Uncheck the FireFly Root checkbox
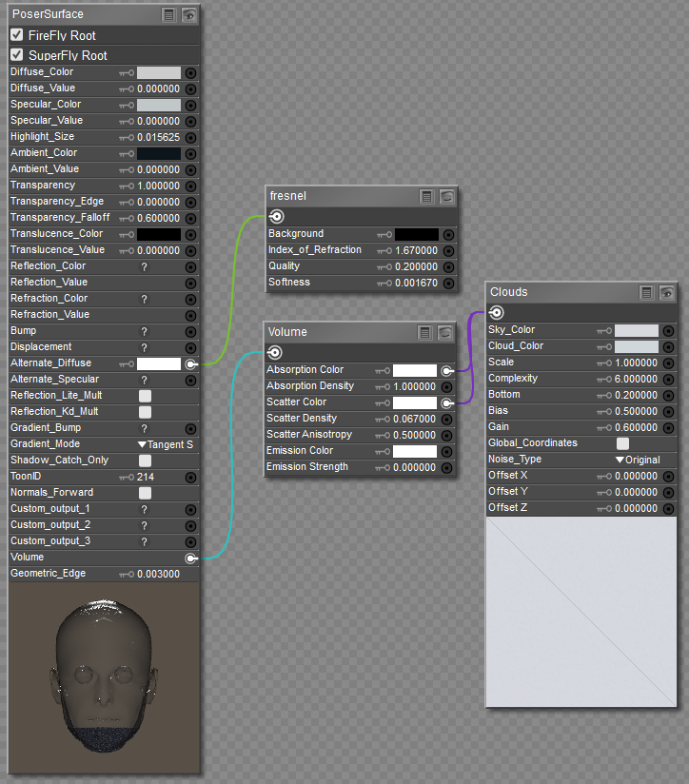Screen dimensions: 689x784 [x=17, y=35]
